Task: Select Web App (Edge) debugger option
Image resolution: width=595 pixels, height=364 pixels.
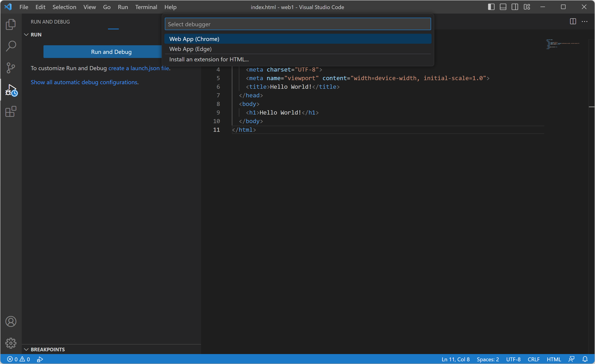Action: tap(190, 49)
